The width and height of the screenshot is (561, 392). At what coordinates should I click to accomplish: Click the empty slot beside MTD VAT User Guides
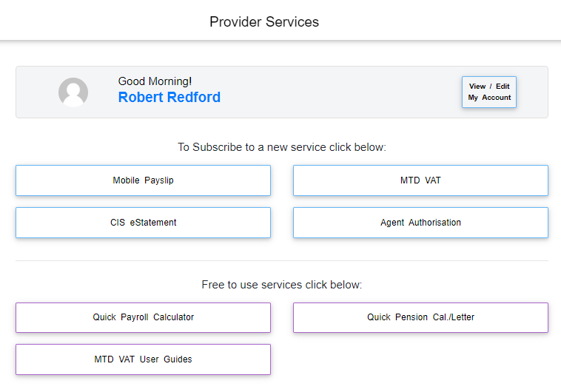(420, 359)
